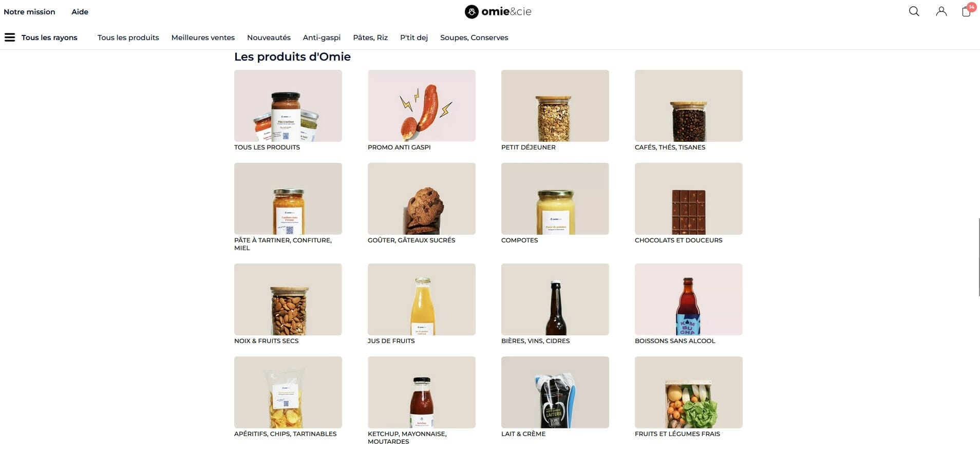Open Notre mission page

point(29,12)
